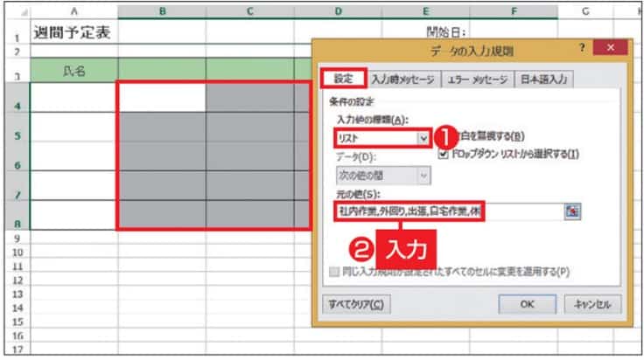Click the select-all corner of the worksheet
644x360 pixels.
(x=14, y=10)
